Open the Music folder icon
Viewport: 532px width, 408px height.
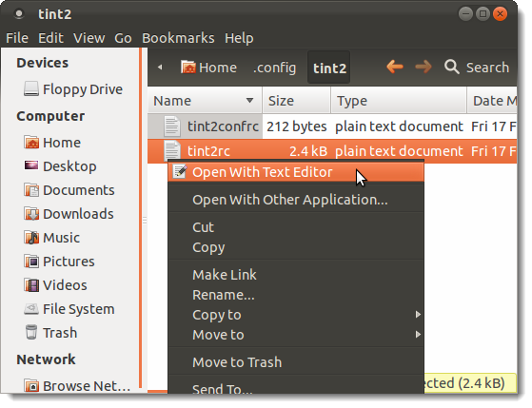point(31,238)
